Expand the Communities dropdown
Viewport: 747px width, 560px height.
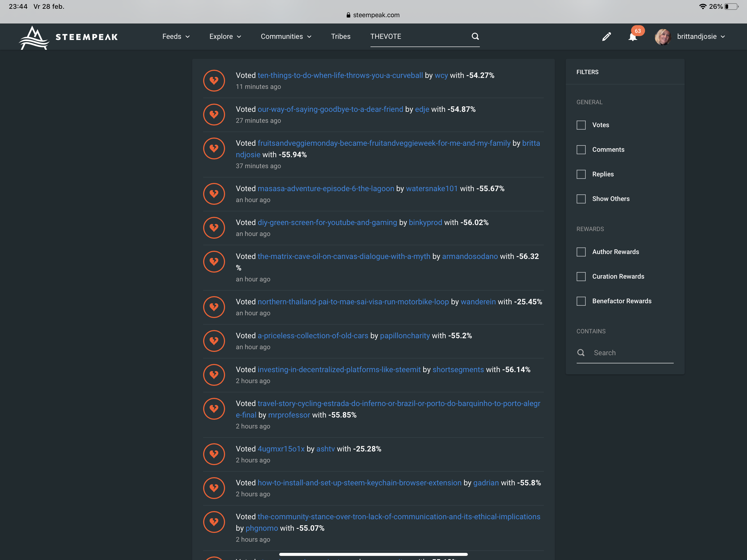click(286, 36)
